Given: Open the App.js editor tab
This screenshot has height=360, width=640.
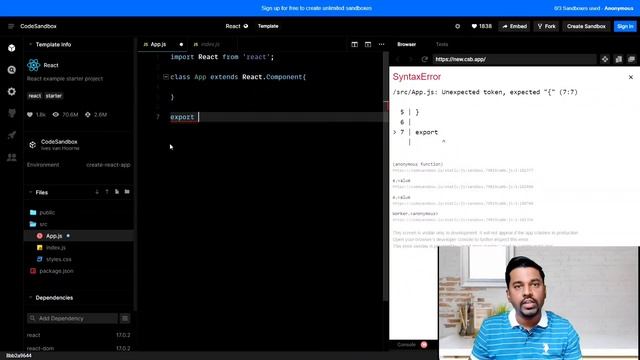Looking at the screenshot, I should point(158,44).
